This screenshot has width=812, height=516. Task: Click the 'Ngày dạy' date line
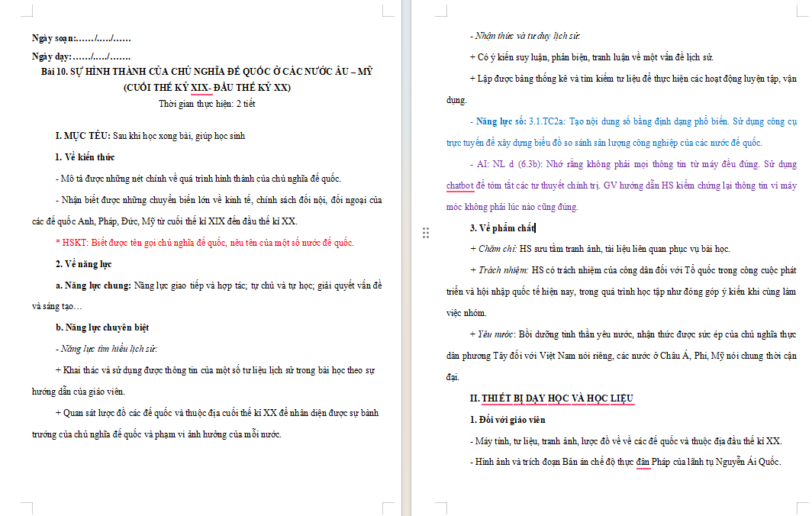82,56
